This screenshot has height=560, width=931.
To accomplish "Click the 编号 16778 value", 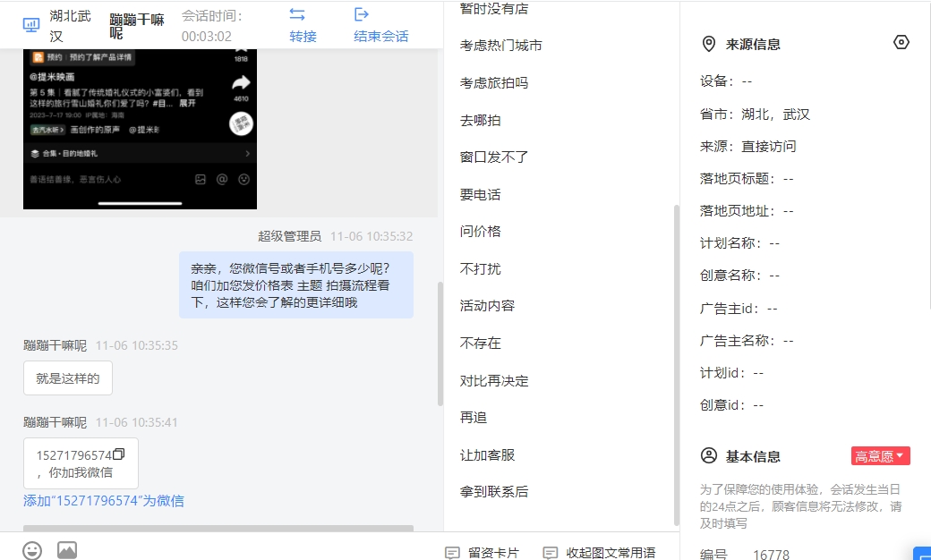I will (772, 554).
